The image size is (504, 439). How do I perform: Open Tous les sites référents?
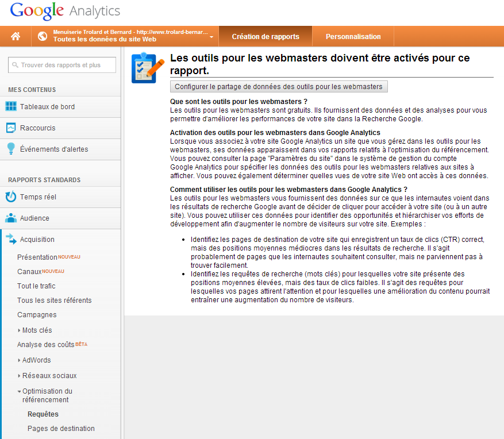click(x=55, y=300)
